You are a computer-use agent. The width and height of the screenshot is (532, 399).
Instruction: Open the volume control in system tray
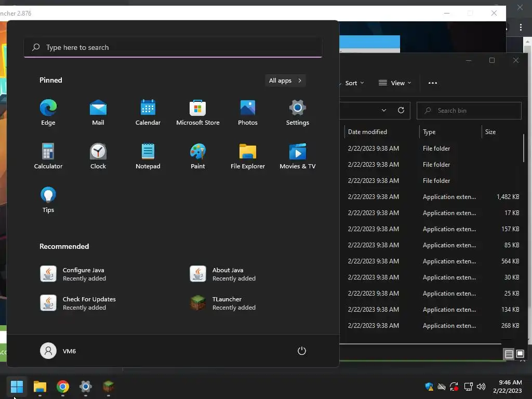coord(481,387)
